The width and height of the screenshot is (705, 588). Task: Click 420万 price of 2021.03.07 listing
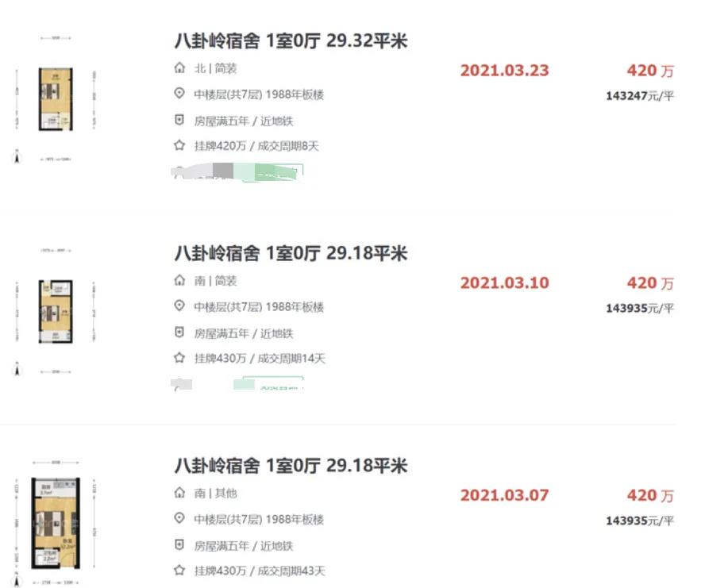tap(649, 496)
